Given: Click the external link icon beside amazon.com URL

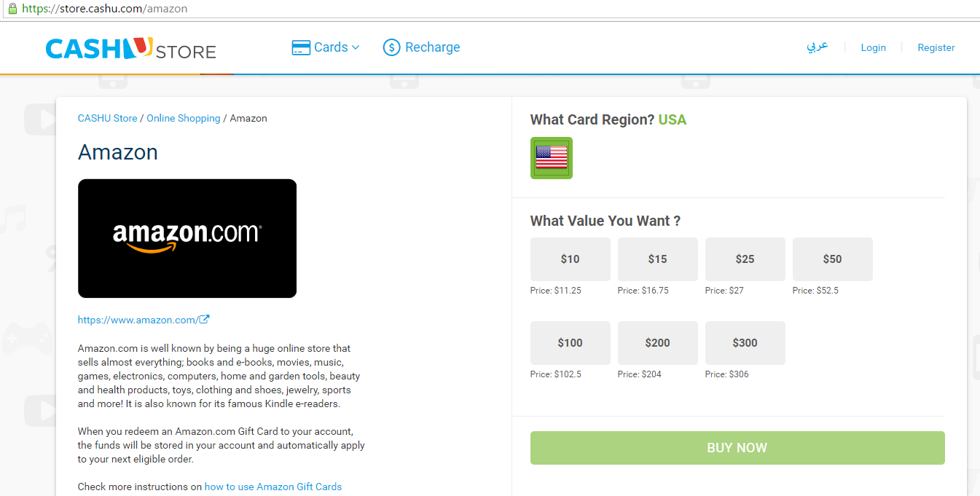Looking at the screenshot, I should pos(205,320).
